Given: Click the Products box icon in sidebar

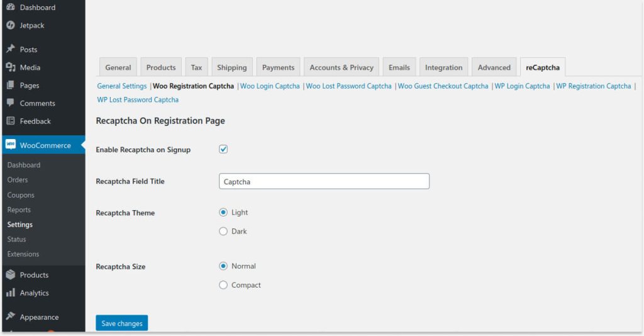Looking at the screenshot, I should (x=11, y=274).
